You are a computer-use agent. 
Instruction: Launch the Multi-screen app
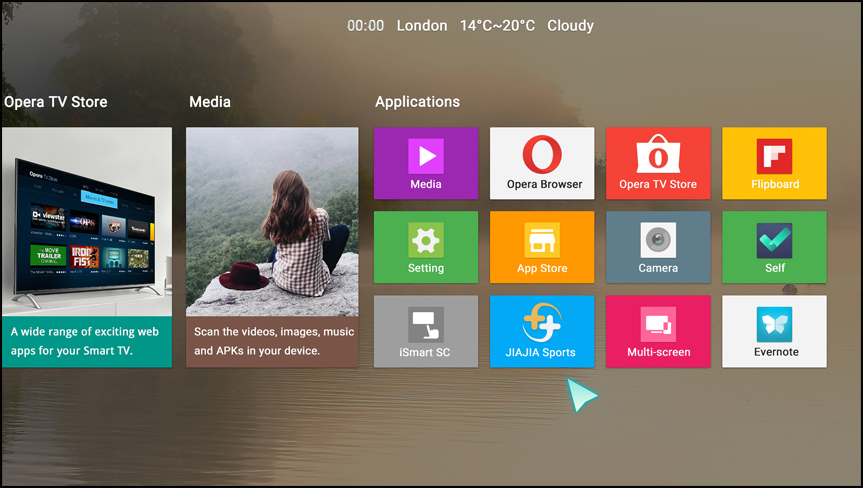658,331
